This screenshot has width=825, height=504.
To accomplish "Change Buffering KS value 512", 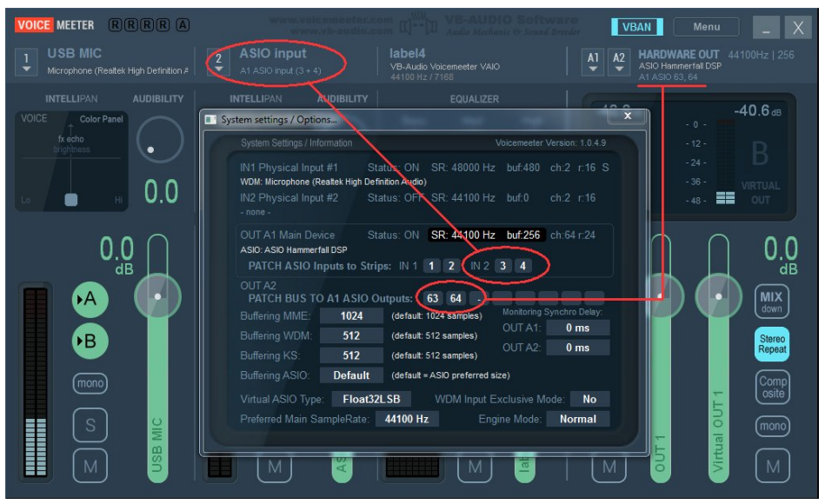I will tap(351, 355).
